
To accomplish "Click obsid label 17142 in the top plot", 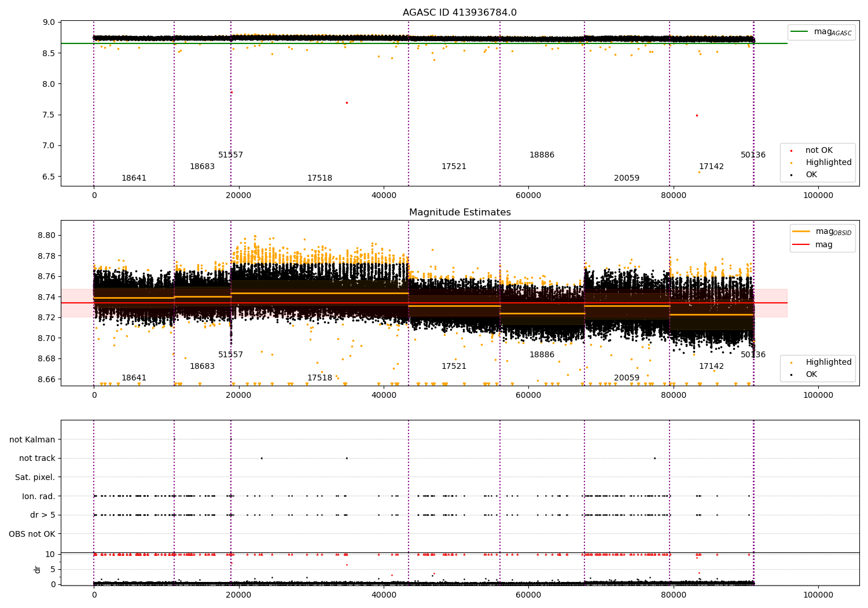I will click(711, 167).
